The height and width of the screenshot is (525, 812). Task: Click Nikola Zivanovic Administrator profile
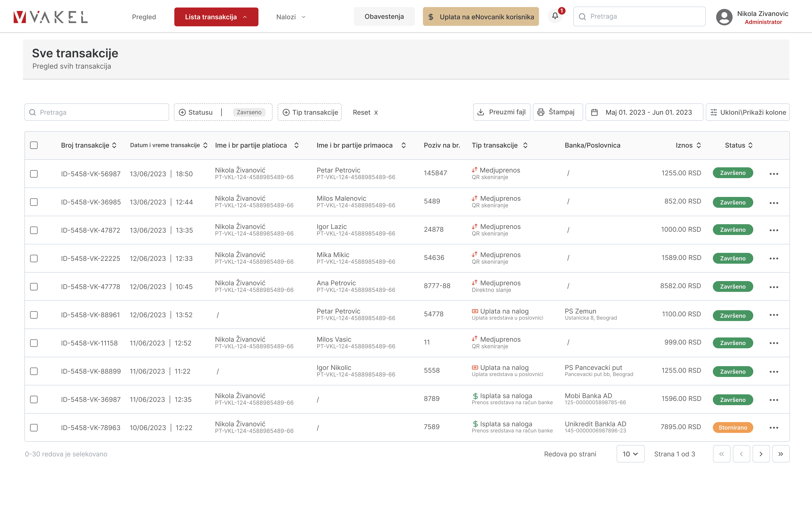pos(752,17)
